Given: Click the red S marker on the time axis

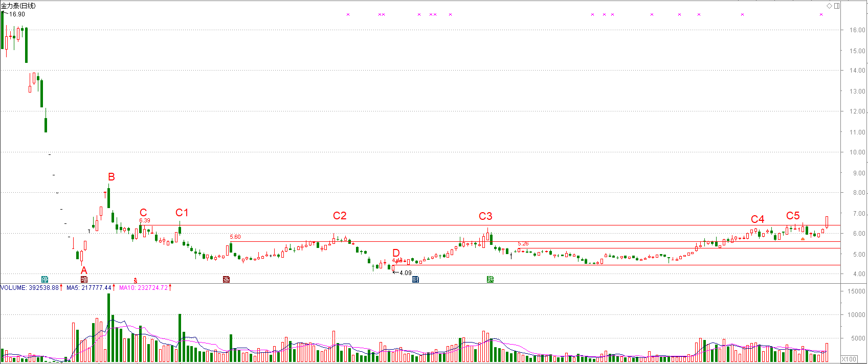Looking at the screenshot, I should 136,280.
